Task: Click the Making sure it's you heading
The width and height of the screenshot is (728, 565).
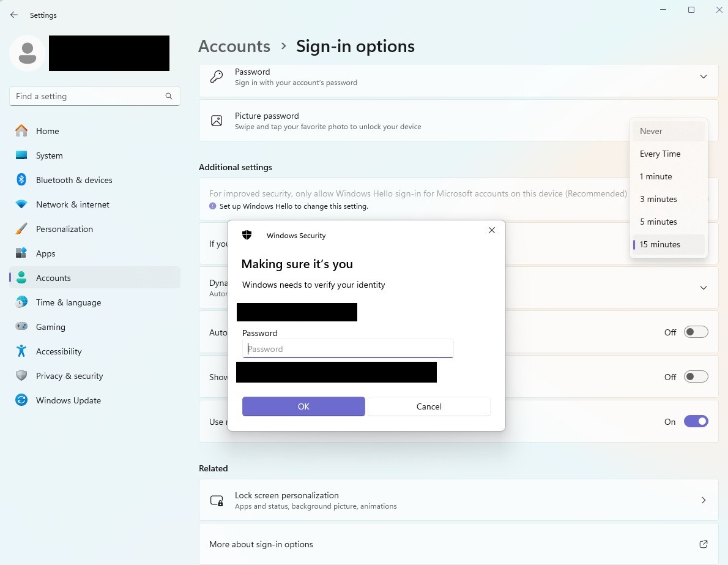Action: (297, 264)
